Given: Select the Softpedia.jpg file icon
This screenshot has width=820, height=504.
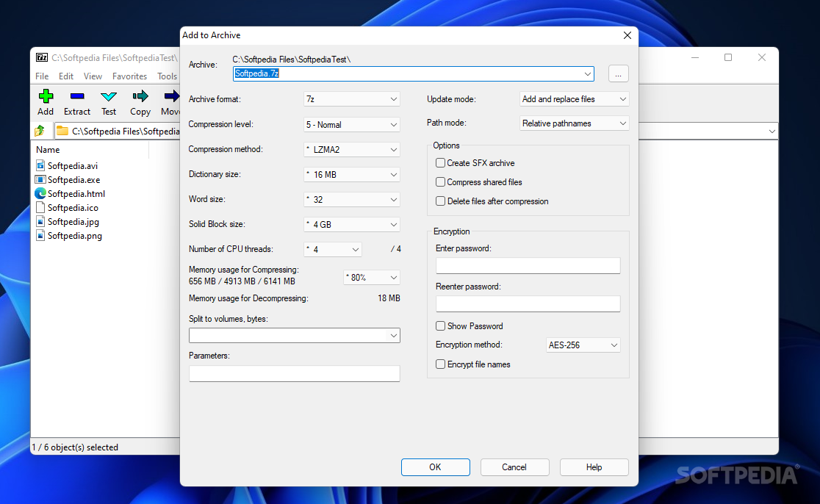Looking at the screenshot, I should click(40, 222).
